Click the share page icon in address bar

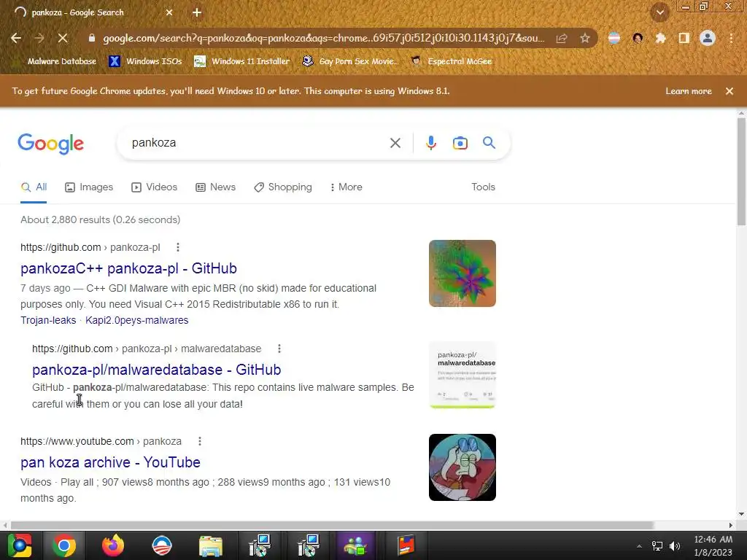coord(562,38)
